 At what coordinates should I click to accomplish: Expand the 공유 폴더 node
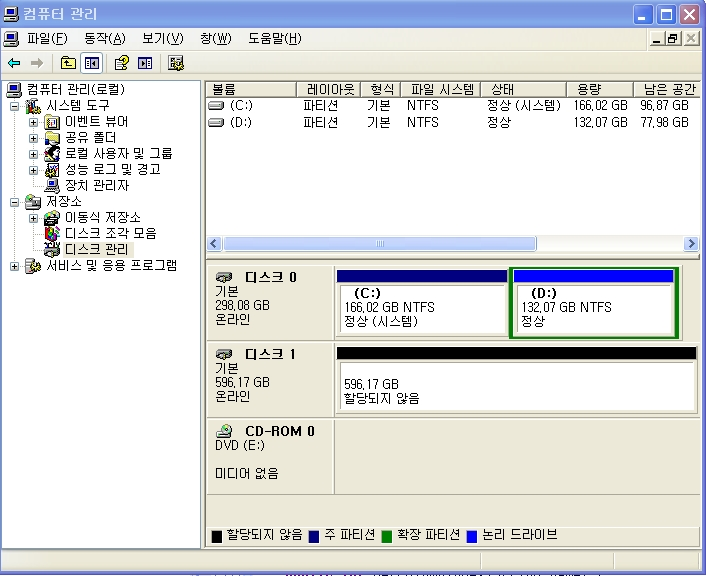pyautogui.click(x=33, y=138)
